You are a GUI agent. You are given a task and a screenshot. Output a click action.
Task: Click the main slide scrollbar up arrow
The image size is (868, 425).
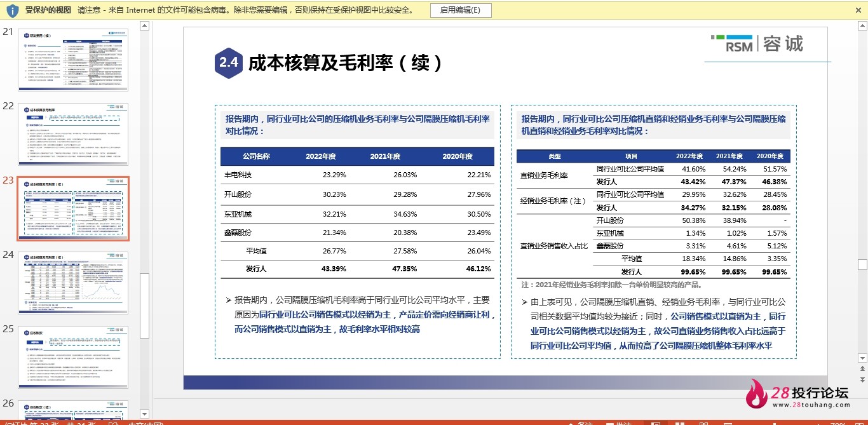point(862,25)
